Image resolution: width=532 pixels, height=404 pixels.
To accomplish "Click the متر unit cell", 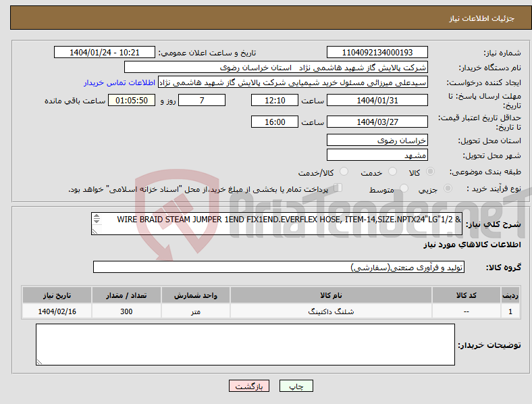I will pos(196,311).
